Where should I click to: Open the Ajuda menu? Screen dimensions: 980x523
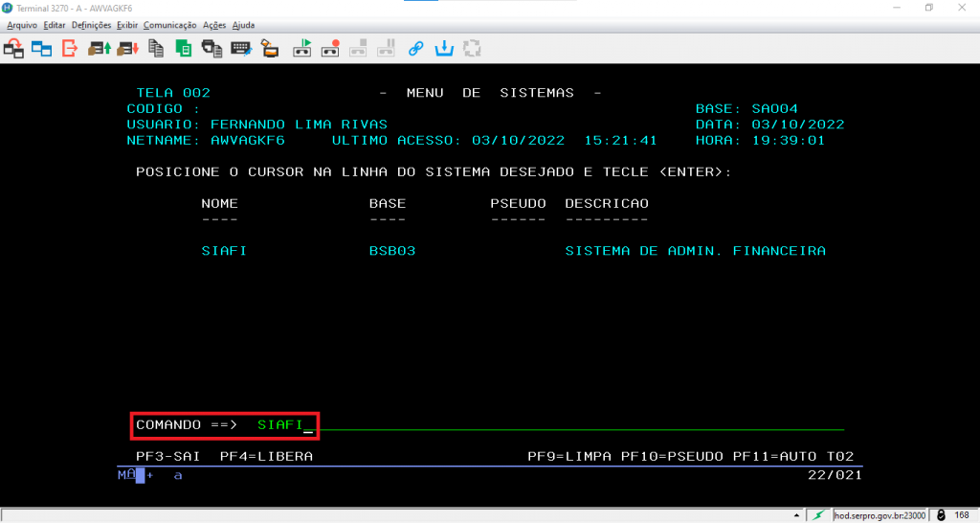click(x=243, y=25)
